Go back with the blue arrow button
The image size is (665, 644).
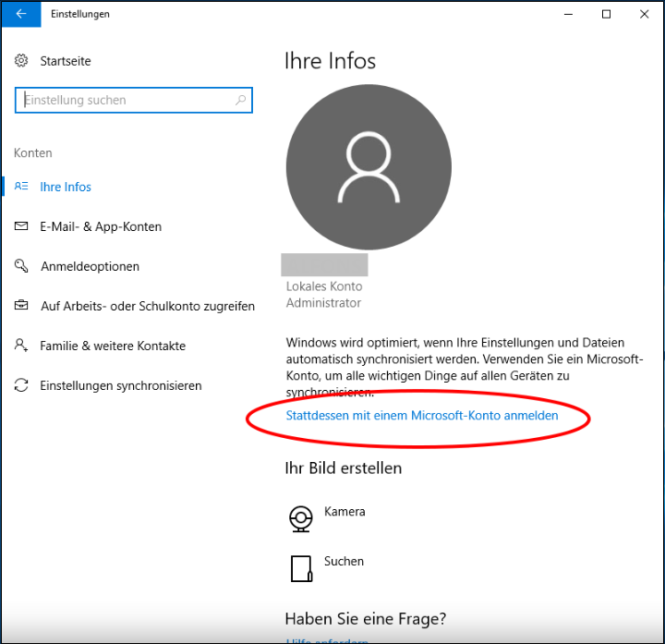(20, 14)
